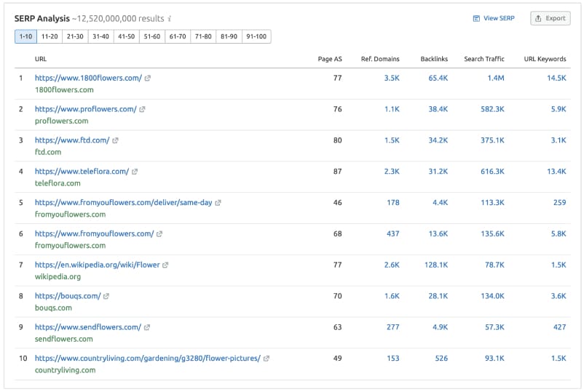Click the info icon next to results count

pos(170,19)
